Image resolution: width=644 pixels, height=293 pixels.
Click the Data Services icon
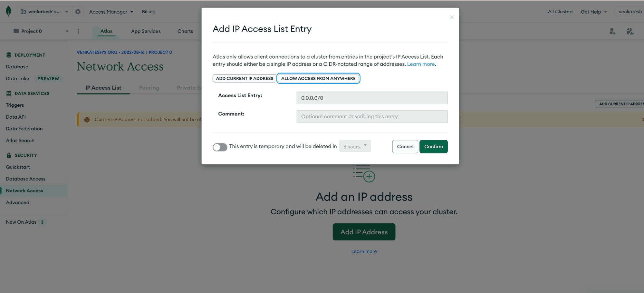click(x=9, y=93)
